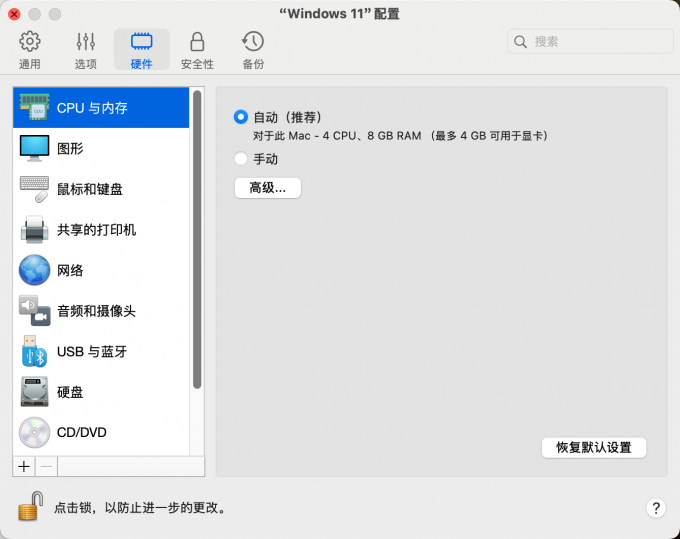The image size is (680, 539).
Task: Click the text 点击锁，以防止进一步的更改。
Action: click(x=141, y=507)
